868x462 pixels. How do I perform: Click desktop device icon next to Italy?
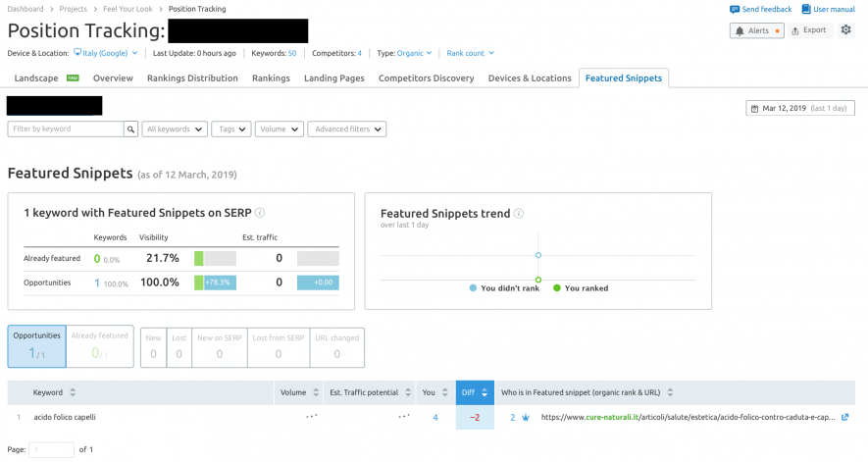[x=77, y=53]
